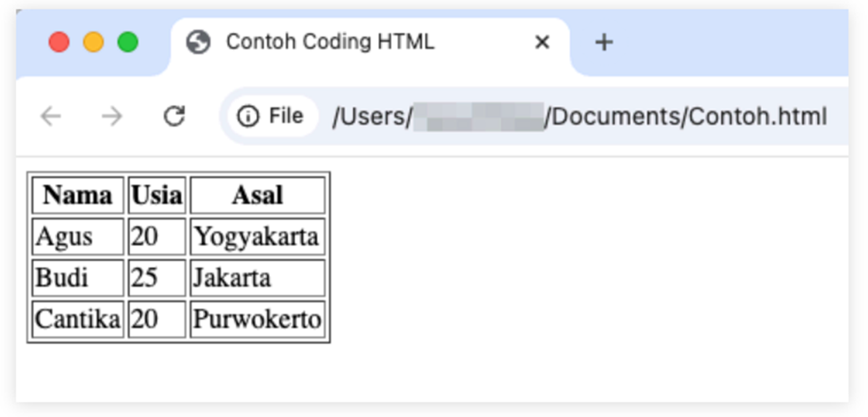Click the Asal column header
Viewport: 868px width, 417px height.
pyautogui.click(x=257, y=195)
